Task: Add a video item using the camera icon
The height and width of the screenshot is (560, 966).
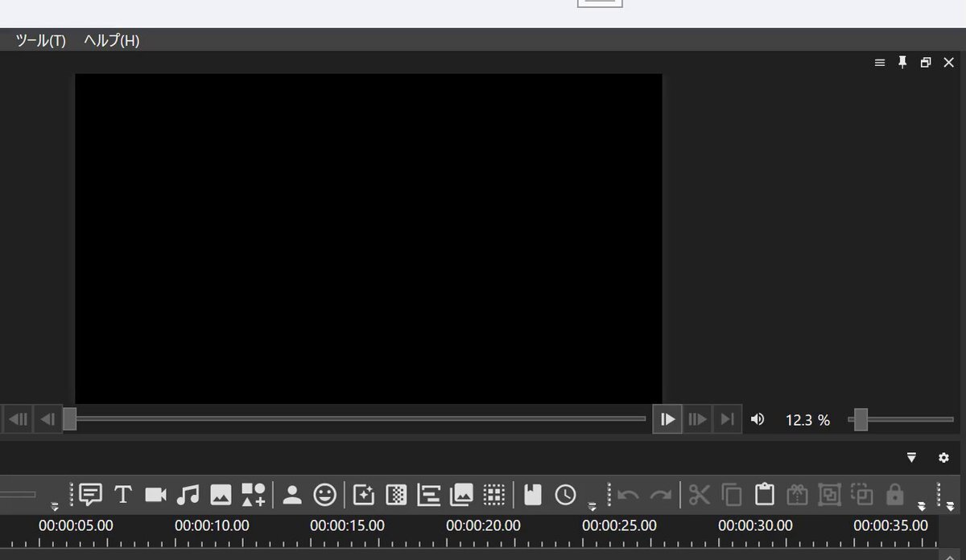Action: (155, 494)
